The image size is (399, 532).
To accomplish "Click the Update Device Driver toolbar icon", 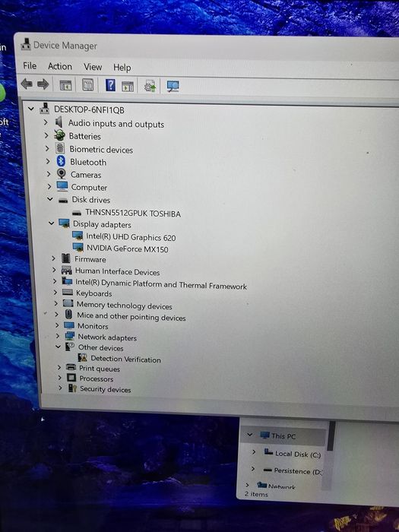I will click(x=150, y=86).
